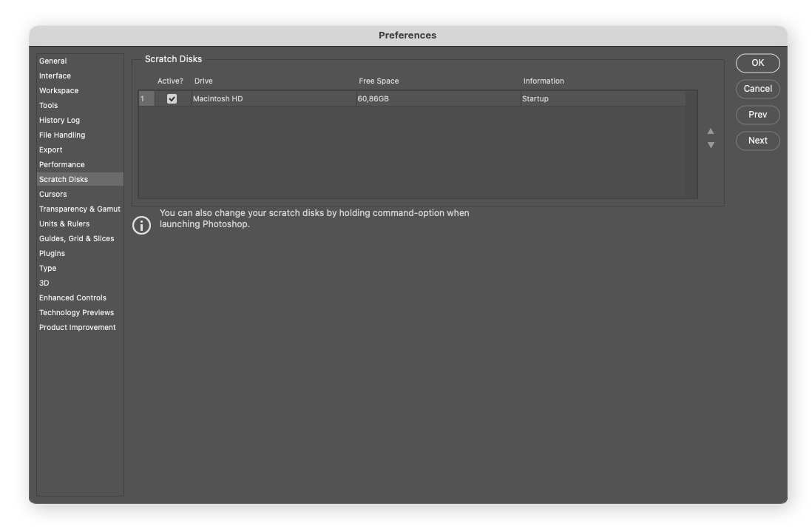Image resolution: width=812 pixels, height=532 pixels.
Task: Uncheck Active checkbox for Macintosh HD
Action: tap(172, 98)
